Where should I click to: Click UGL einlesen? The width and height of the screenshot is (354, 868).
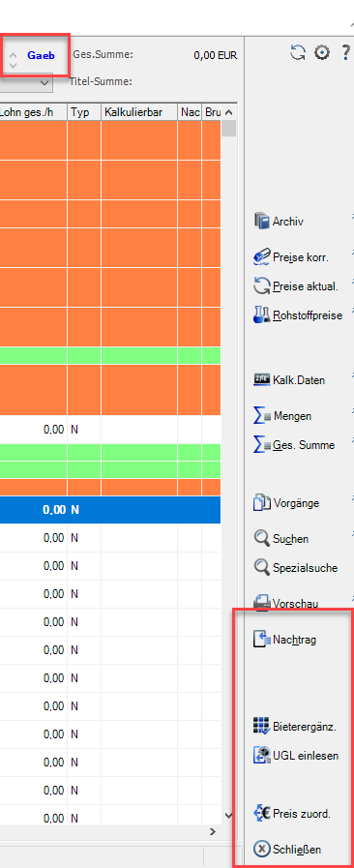click(x=295, y=755)
